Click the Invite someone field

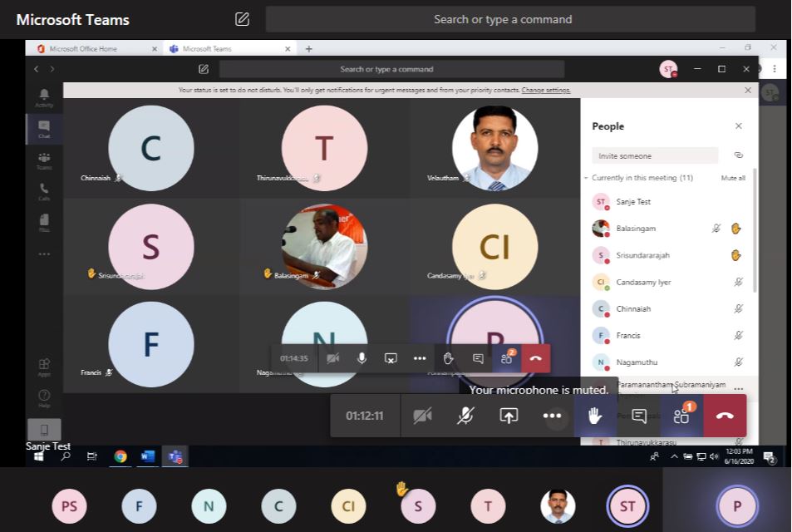click(655, 155)
